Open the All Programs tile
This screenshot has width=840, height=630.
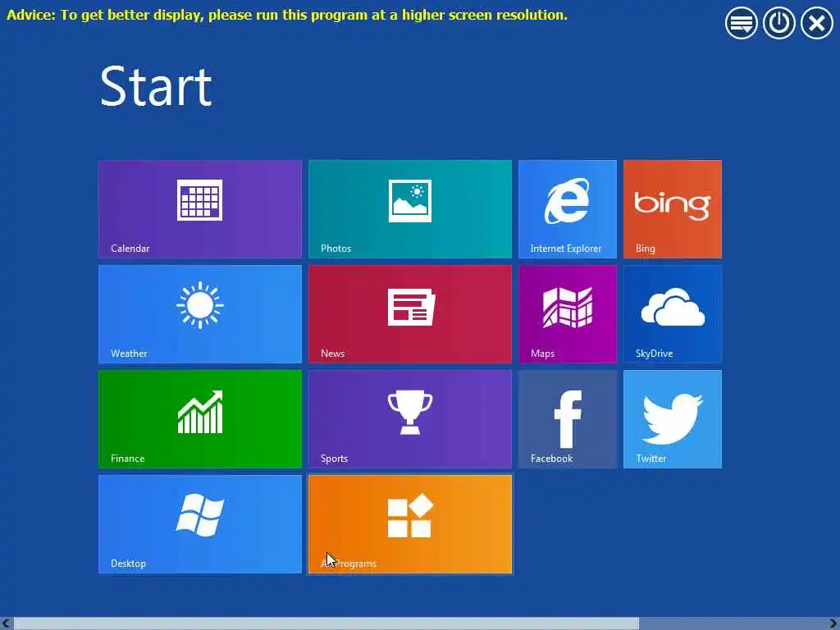click(x=410, y=524)
